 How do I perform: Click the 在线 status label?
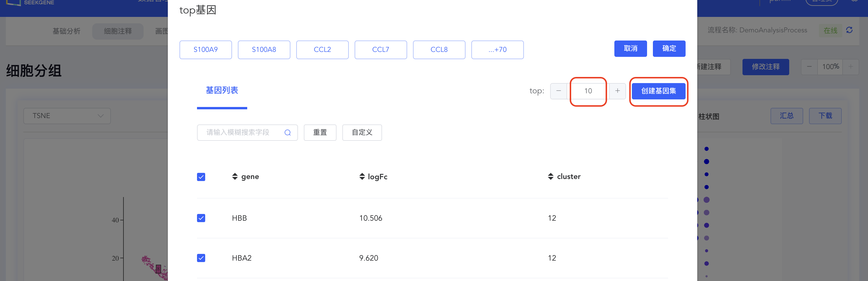pos(830,31)
